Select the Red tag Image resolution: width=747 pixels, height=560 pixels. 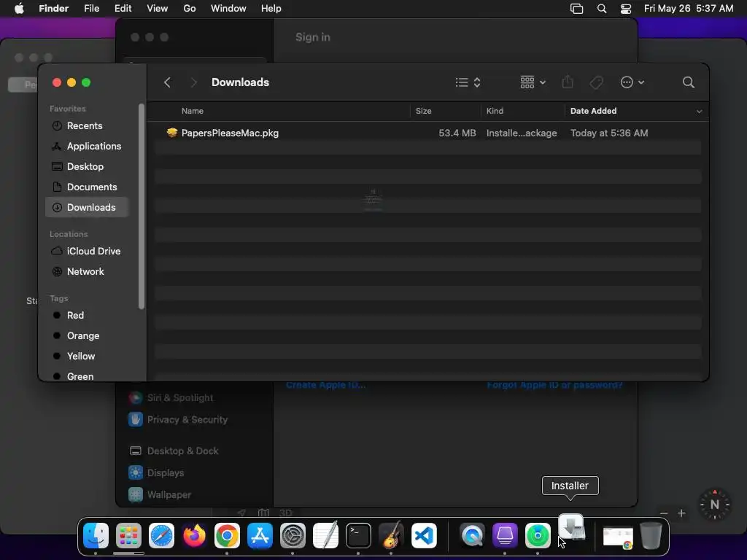click(88, 315)
